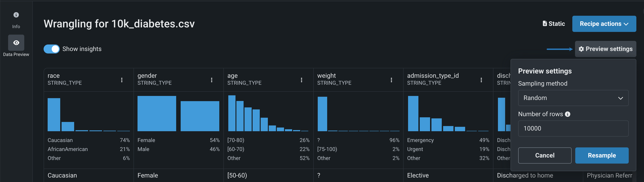The image size is (644, 182).
Task: Open the Recipe actions dropdown
Action: (x=604, y=24)
